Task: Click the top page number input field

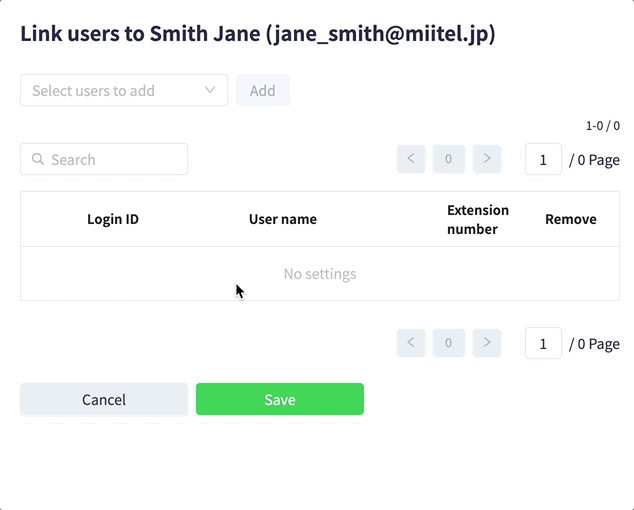Action: click(x=543, y=159)
